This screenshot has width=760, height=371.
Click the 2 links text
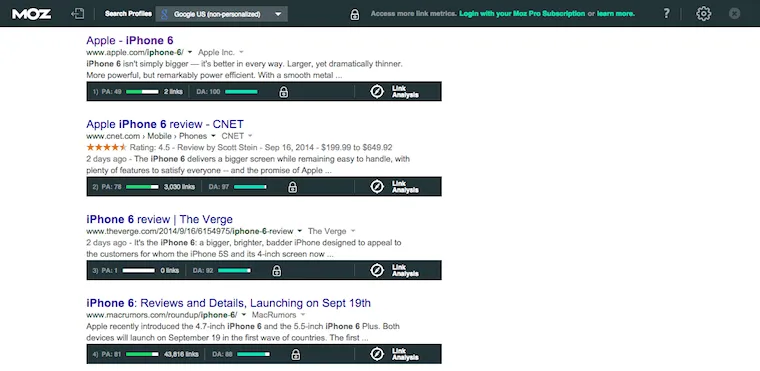click(174, 92)
